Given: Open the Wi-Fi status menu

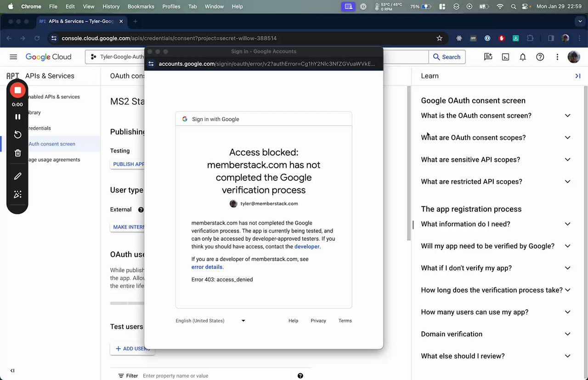Looking at the screenshot, I should coord(500,6).
